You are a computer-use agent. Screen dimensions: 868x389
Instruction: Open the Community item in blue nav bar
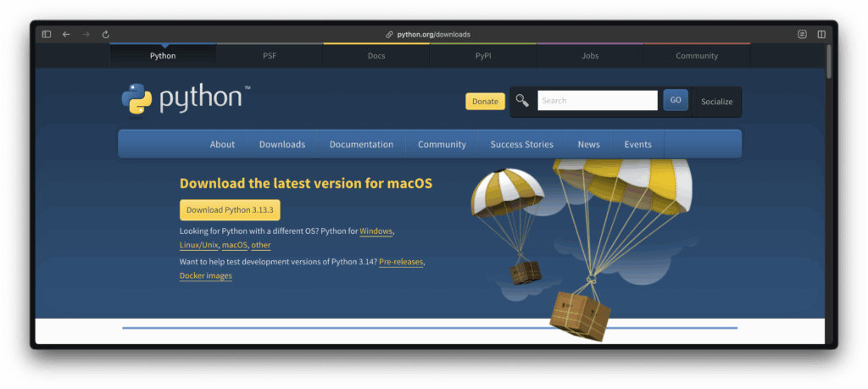[442, 144]
